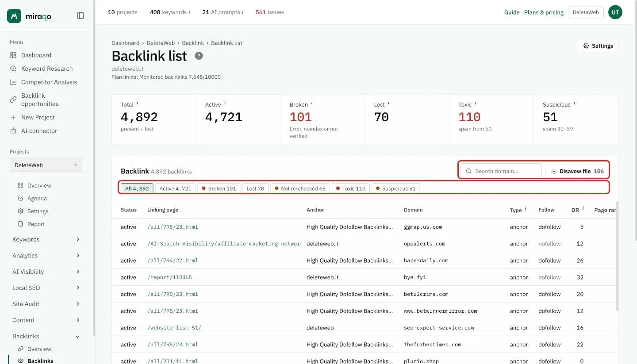This screenshot has width=637, height=364.
Task: Click the info icon next to Toxic
Action: 476,103
